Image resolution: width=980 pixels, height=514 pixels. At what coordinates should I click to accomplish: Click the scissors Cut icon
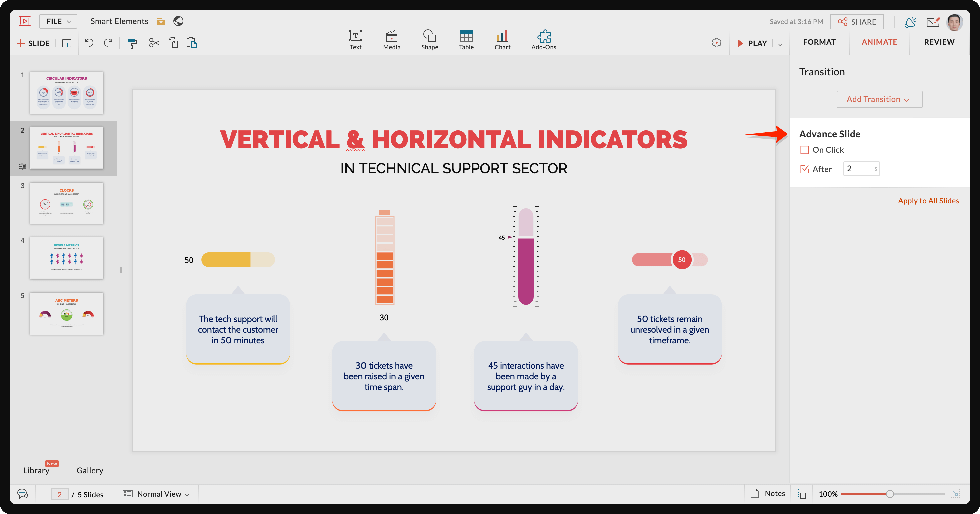(154, 43)
